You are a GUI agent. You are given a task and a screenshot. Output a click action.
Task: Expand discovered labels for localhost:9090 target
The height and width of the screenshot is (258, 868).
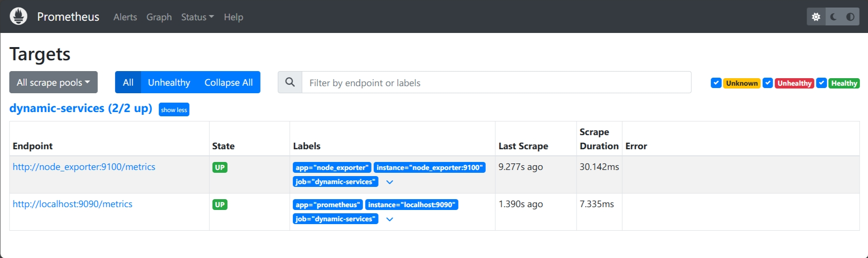pyautogui.click(x=389, y=219)
